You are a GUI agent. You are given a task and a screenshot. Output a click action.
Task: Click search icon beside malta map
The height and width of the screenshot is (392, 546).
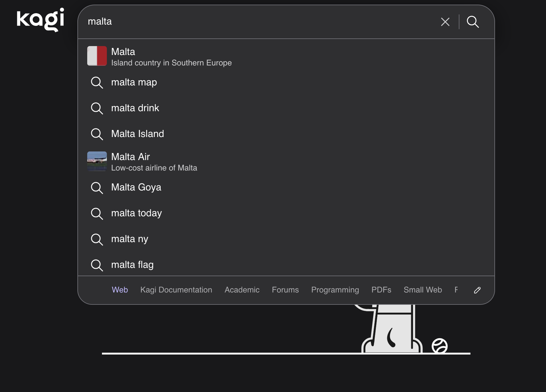click(x=97, y=82)
